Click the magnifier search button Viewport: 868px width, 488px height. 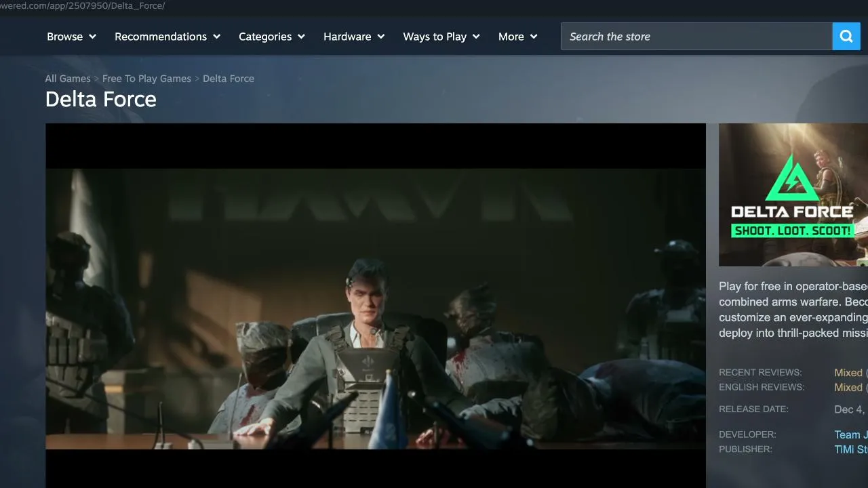point(846,37)
